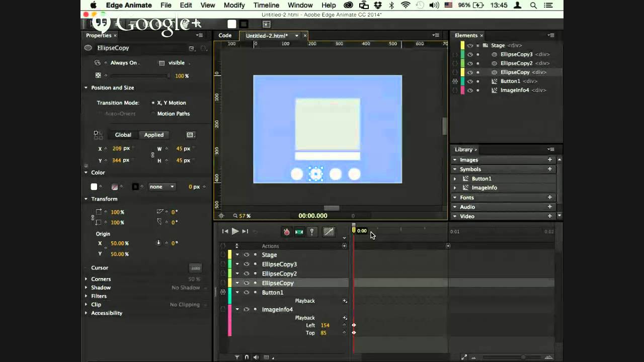
Task: Toggle visibility of Stage timeline layer
Action: pyautogui.click(x=247, y=255)
